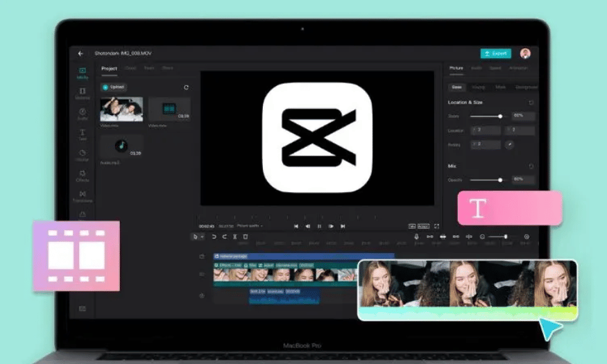Screen dimensions: 607x364
Task: Step back one frame
Action: (308, 226)
